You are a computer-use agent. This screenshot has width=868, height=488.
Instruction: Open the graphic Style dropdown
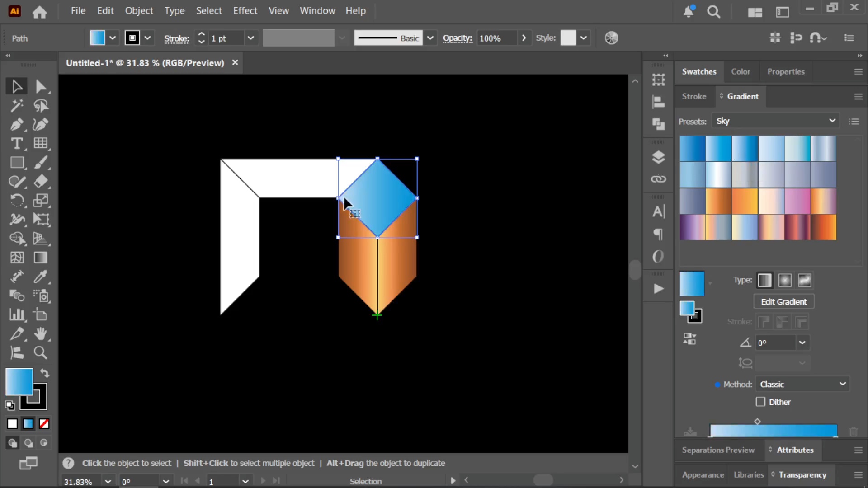point(584,38)
